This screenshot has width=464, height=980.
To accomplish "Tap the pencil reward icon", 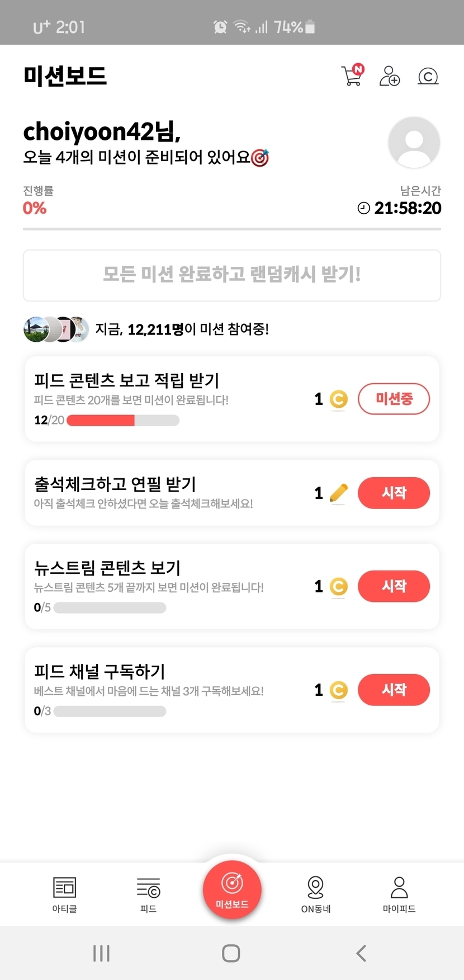I will point(338,493).
